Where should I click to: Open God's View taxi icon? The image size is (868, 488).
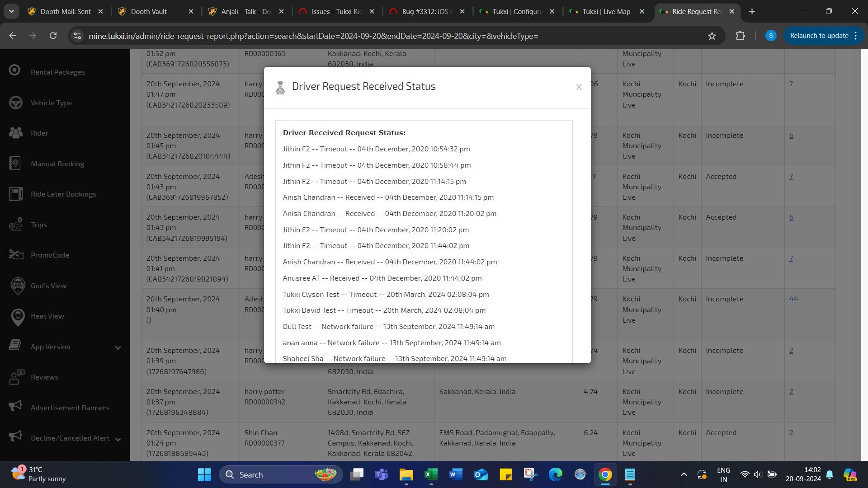[18, 286]
